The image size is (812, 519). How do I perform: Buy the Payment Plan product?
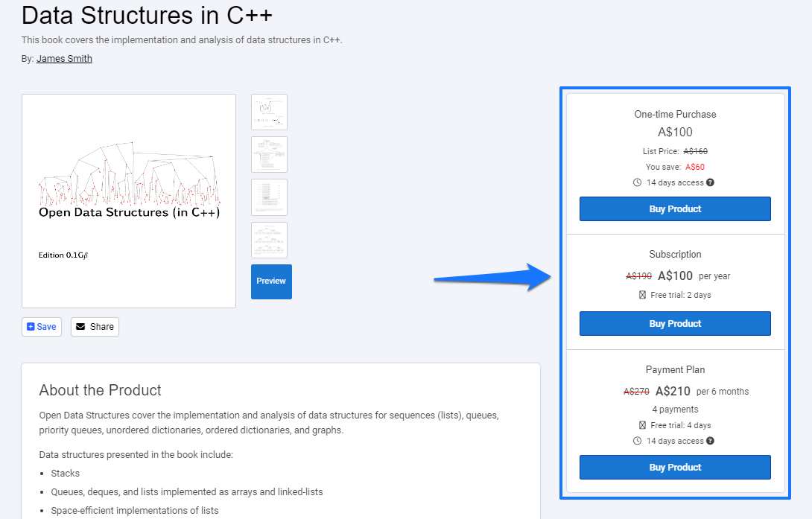(675, 468)
